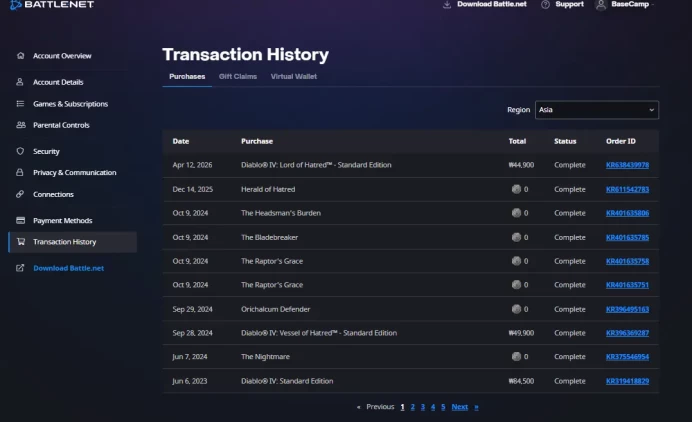This screenshot has width=692, height=422.
Task: Click the Order ID column header
Action: 621,141
